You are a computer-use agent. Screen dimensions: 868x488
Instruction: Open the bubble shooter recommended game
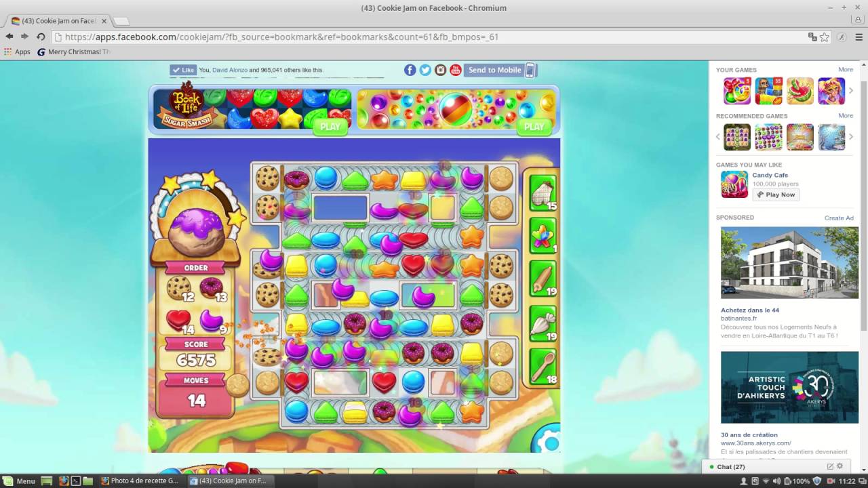[x=800, y=137]
